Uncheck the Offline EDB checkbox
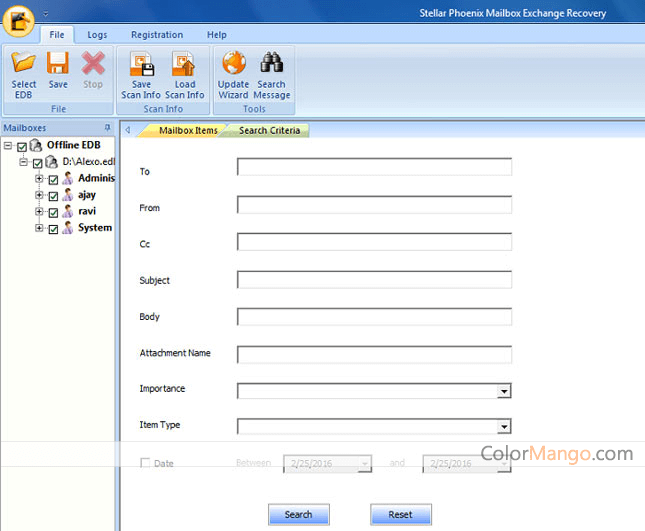This screenshot has width=645, height=531. click(x=22, y=146)
